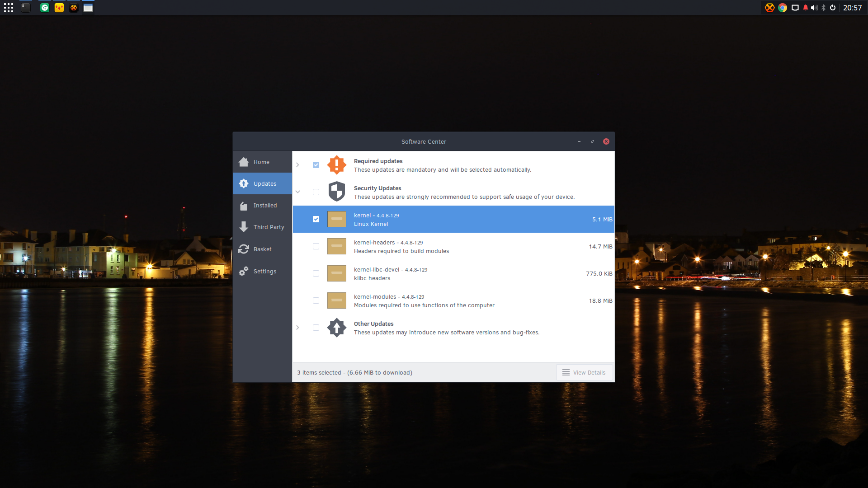Minimize the Software Center window

(579, 141)
